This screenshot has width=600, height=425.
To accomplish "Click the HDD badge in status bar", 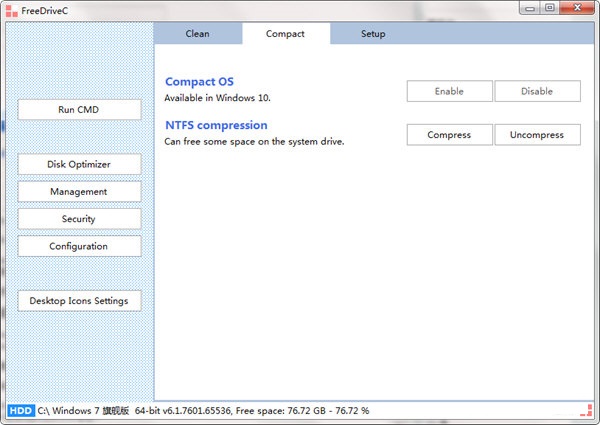I will click(x=21, y=411).
